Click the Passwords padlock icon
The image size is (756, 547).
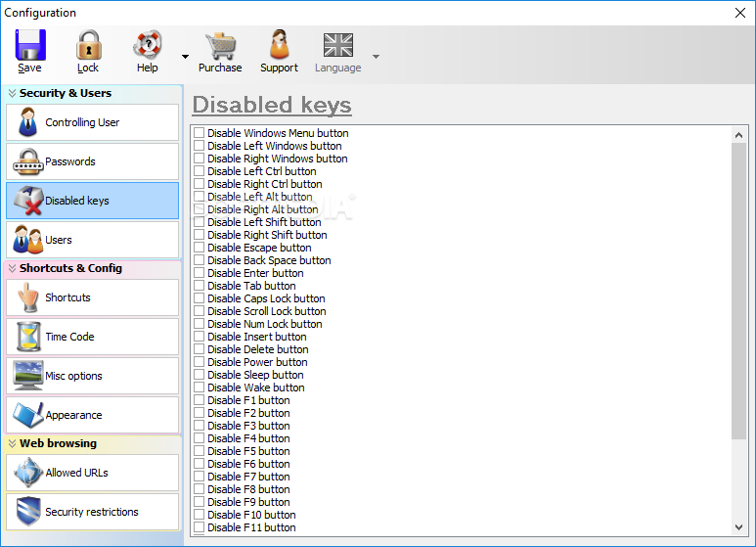(x=28, y=161)
